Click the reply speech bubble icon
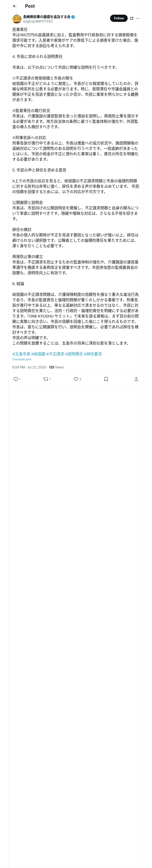 [16, 379]
